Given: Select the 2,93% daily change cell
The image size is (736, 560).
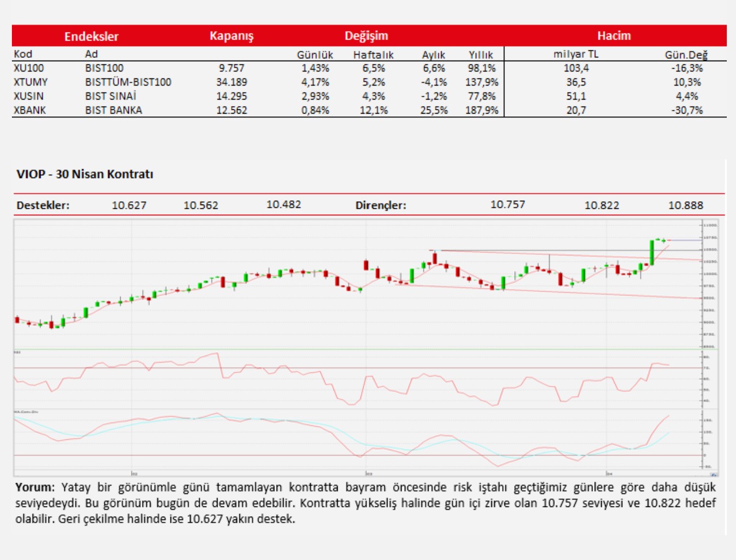Looking at the screenshot, I should [316, 96].
